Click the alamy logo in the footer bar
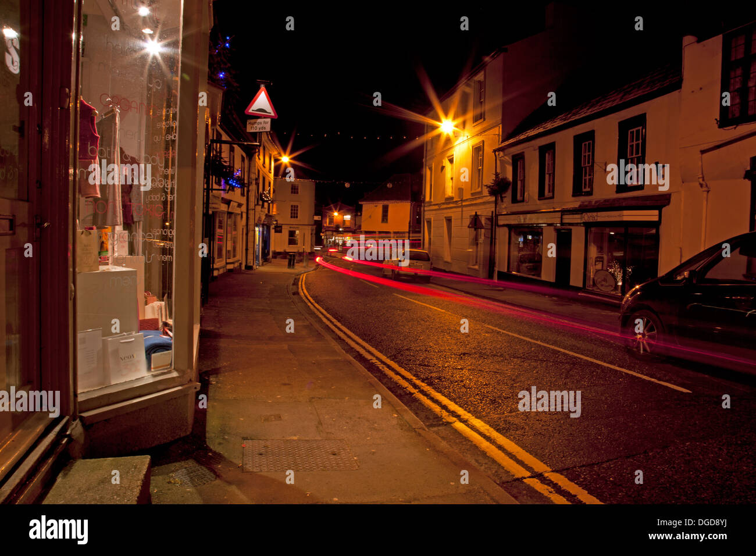Image resolution: width=756 pixels, height=556 pixels. click(59, 530)
